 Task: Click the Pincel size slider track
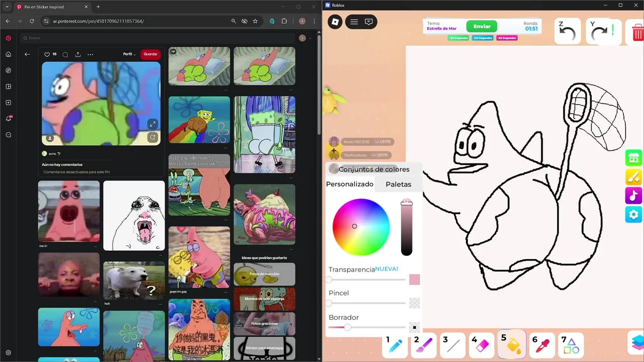(367, 303)
